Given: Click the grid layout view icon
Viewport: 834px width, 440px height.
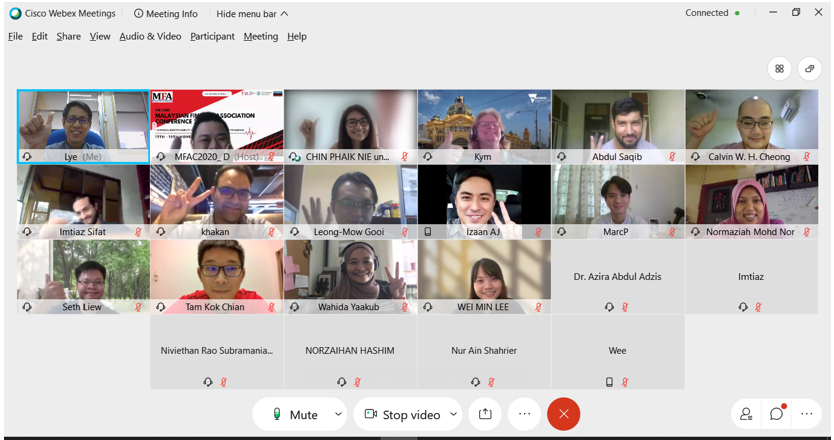Looking at the screenshot, I should [779, 69].
